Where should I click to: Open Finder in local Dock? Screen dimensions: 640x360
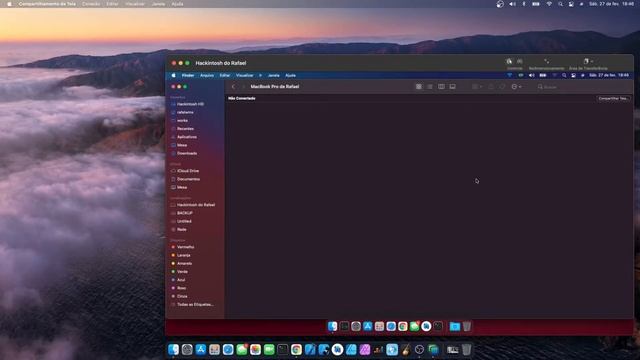pyautogui.click(x=173, y=349)
